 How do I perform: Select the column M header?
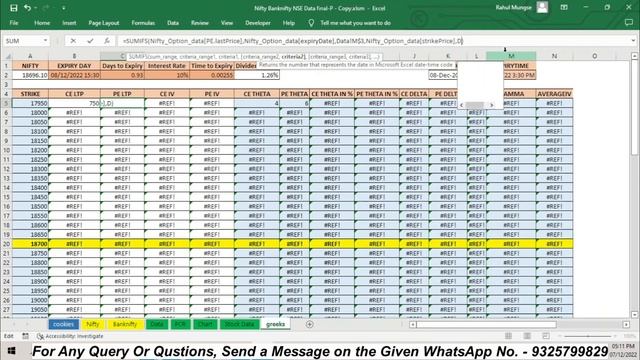coord(511,56)
